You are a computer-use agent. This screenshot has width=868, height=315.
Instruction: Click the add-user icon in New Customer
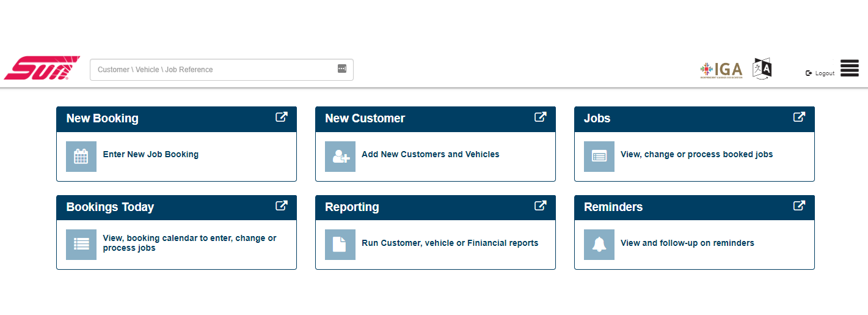[x=340, y=157]
